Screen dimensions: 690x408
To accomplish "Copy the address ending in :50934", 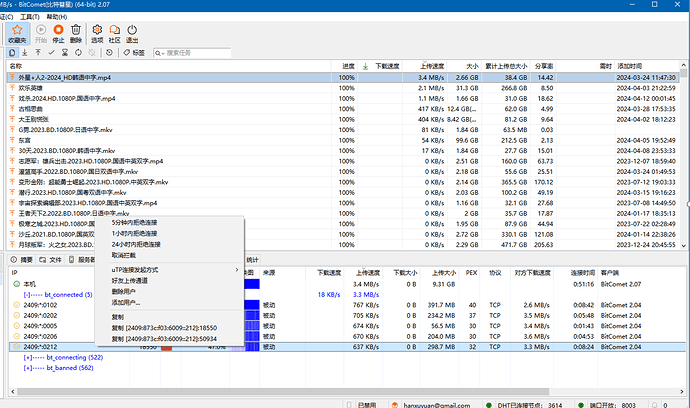I will 164,339.
